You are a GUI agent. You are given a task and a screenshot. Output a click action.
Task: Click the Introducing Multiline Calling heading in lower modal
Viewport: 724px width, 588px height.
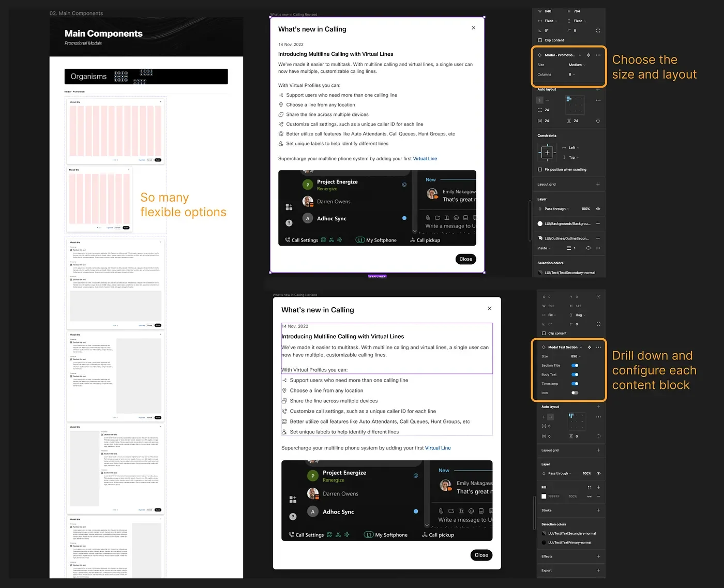342,336
